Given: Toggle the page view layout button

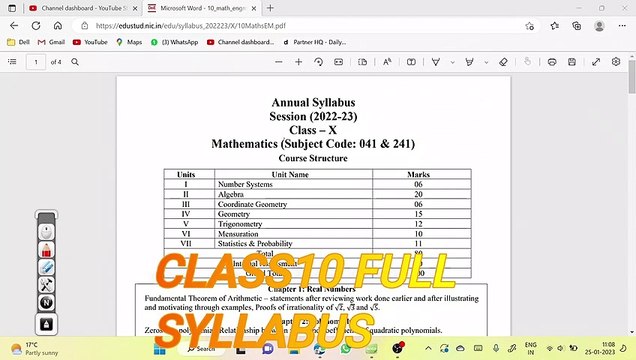Looking at the screenshot, I should (362, 62).
